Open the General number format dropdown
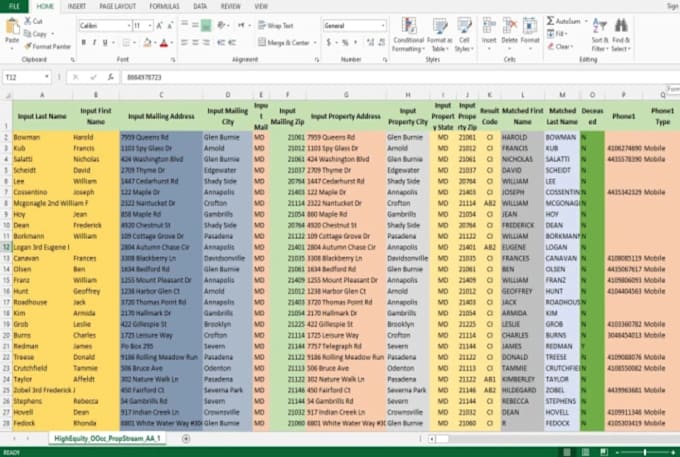 [382, 26]
